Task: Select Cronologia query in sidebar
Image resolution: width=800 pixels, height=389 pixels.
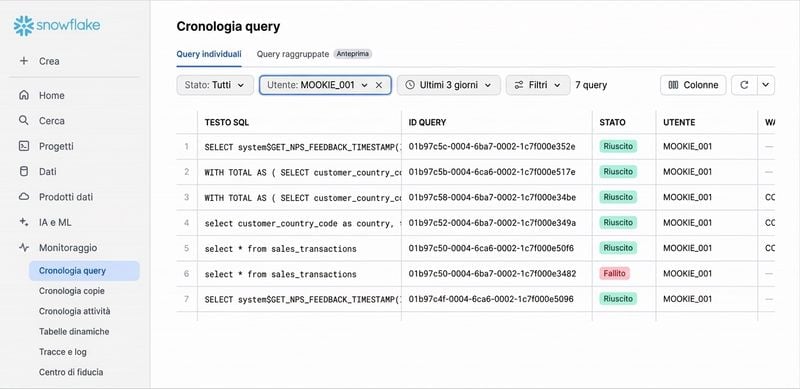Action: (x=84, y=271)
